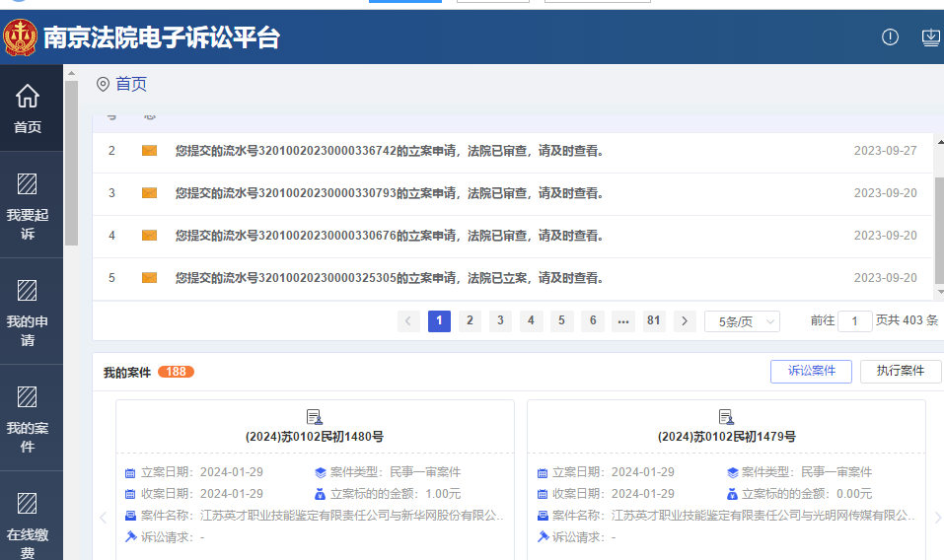This screenshot has width=944, height=560.
Task: Open 我的案件 in the sidebar
Action: coord(28,397)
